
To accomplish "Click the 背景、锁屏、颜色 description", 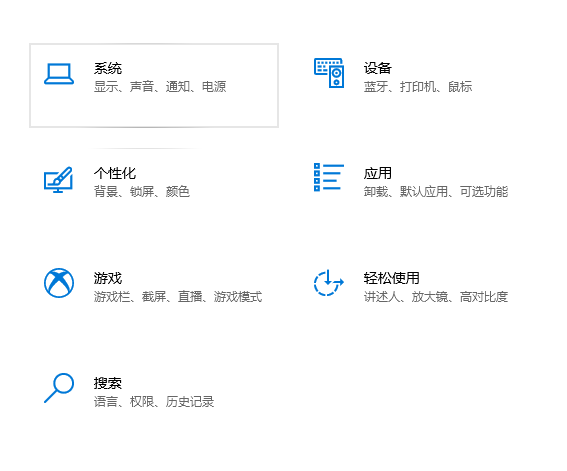I will click(142, 191).
